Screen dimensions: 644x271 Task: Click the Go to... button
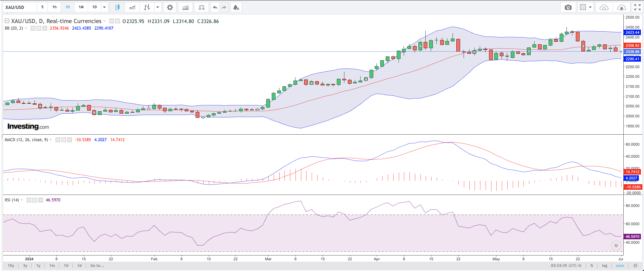point(97,265)
